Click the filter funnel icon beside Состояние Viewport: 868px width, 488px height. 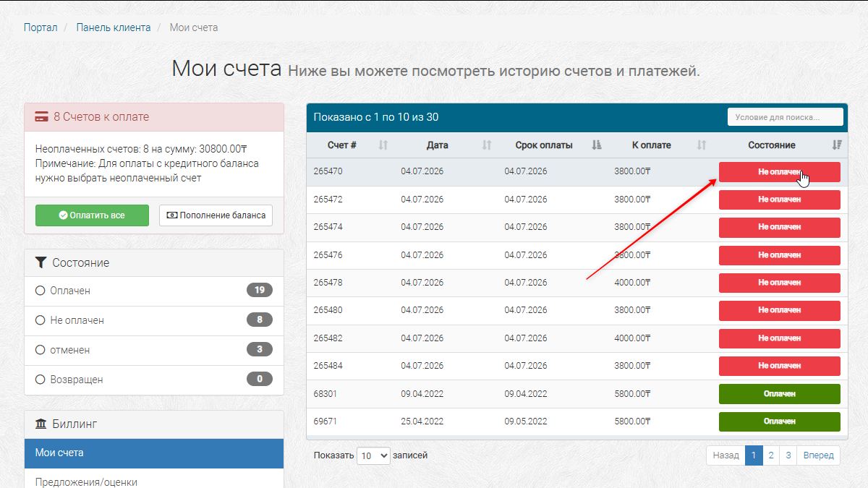(x=41, y=262)
